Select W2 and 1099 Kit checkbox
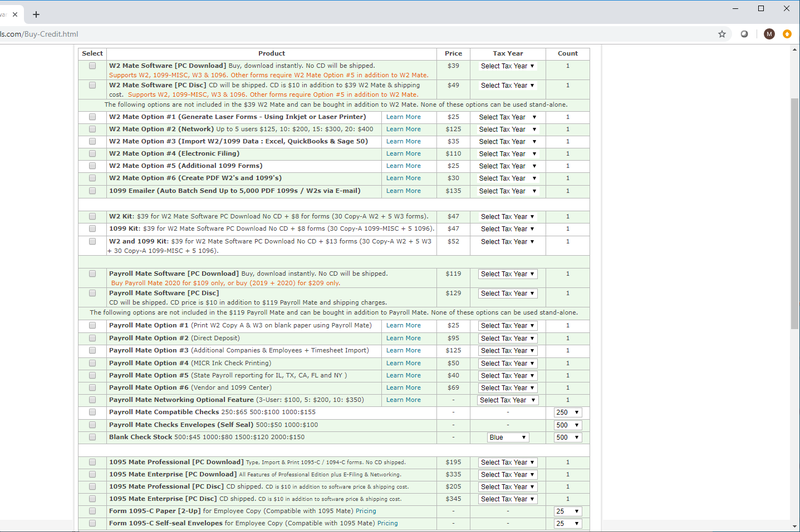Screen dimensions: 800x532 (92, 242)
